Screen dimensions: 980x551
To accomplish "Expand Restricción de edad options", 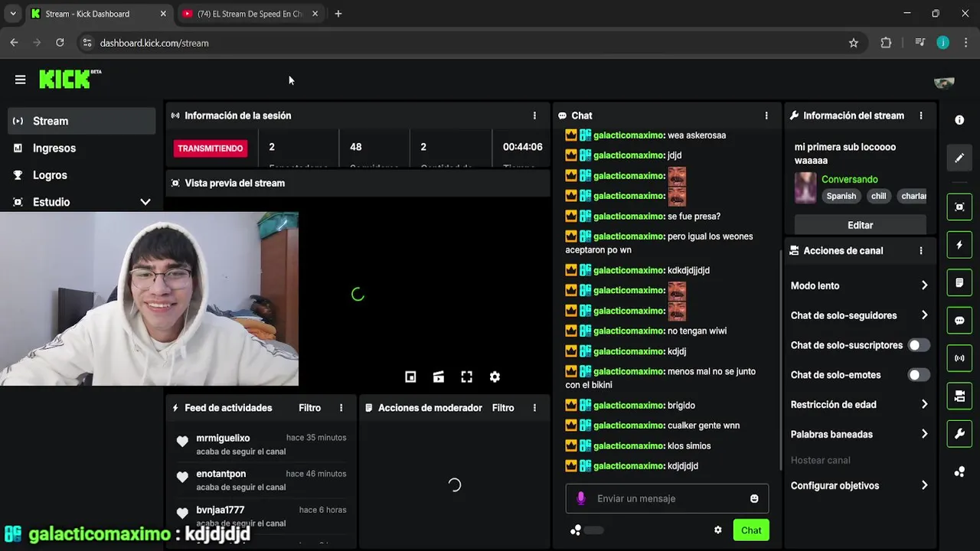I will coord(859,404).
